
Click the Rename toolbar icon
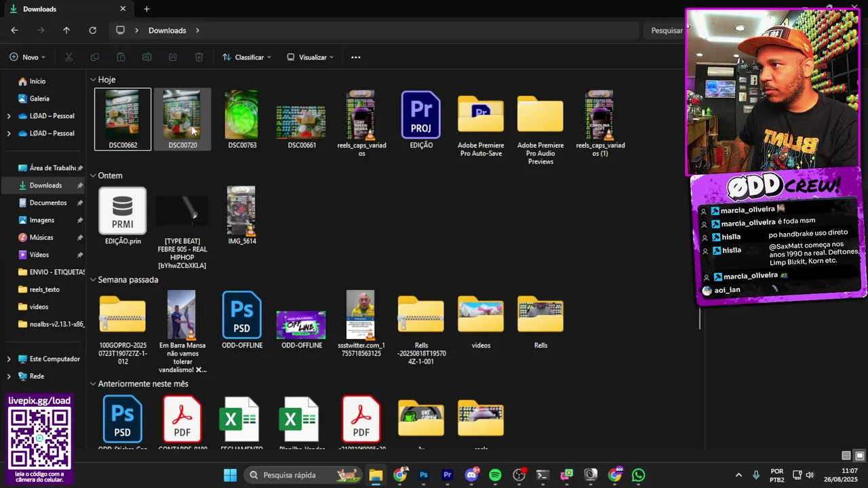point(146,58)
